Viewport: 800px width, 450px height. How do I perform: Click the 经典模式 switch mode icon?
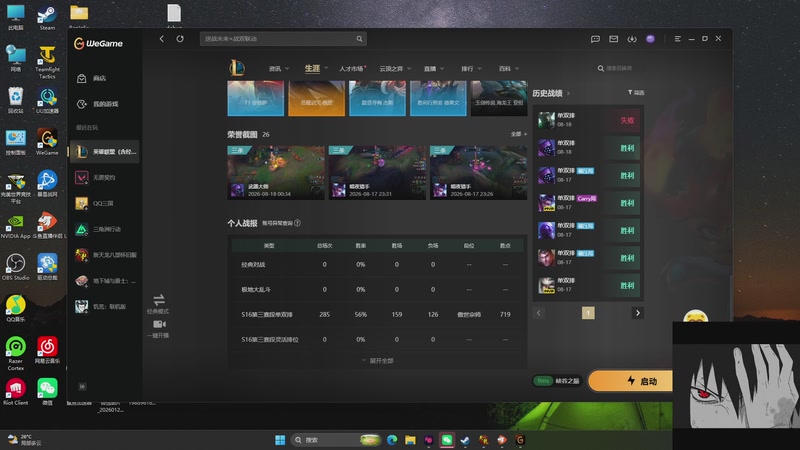click(x=159, y=299)
